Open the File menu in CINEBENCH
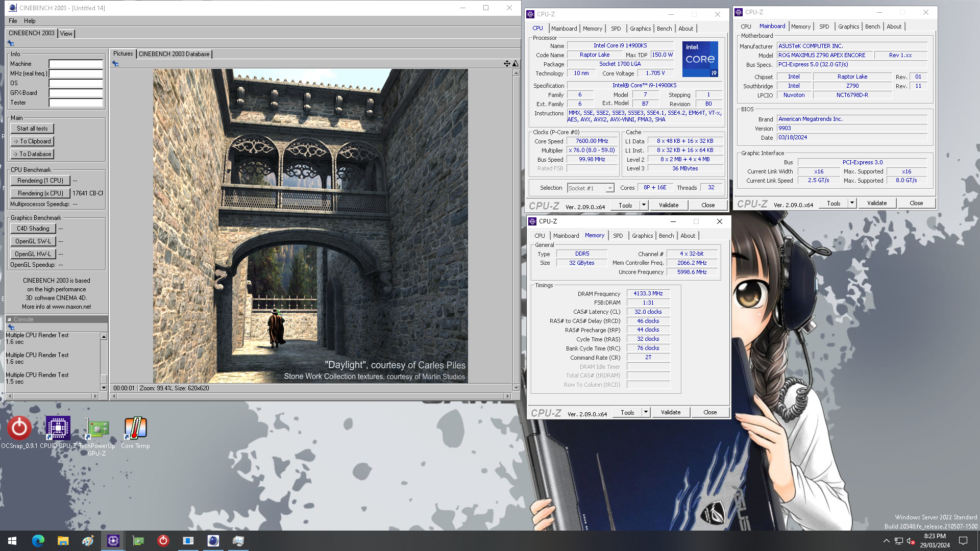This screenshot has width=980, height=551. (x=13, y=21)
